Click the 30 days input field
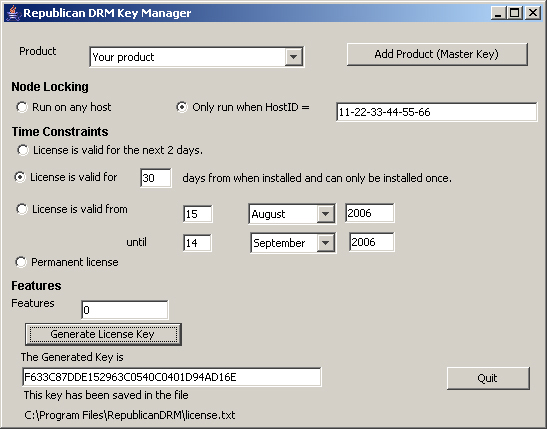Viewport: 547px width, 429px height. [x=156, y=178]
